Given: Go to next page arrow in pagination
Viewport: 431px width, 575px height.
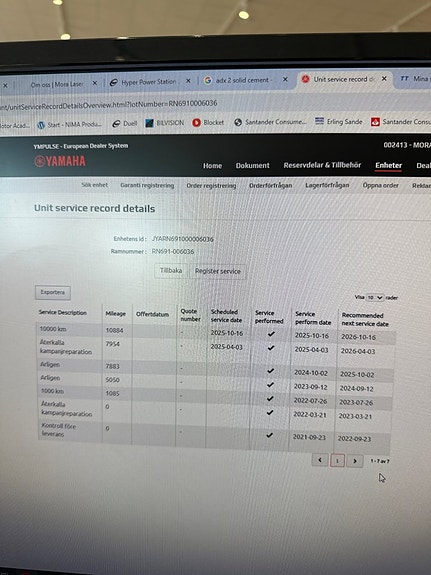Looking at the screenshot, I should 355,461.
